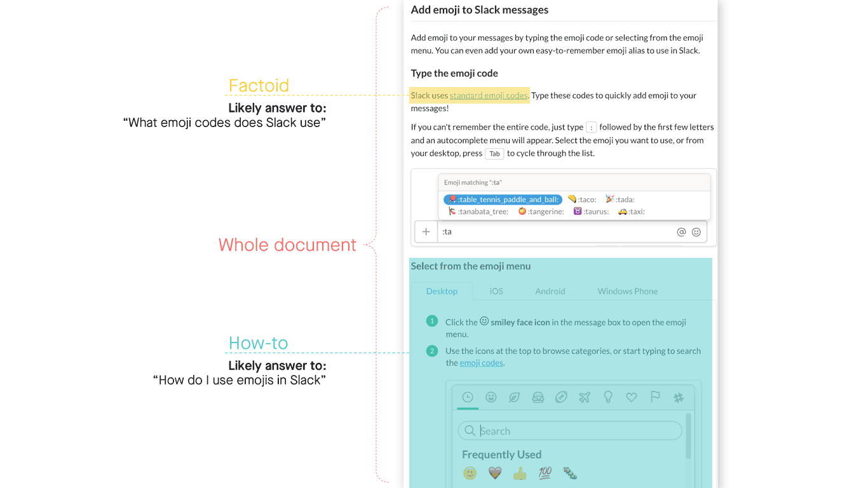Switch to the Windows Phone tab

point(627,291)
